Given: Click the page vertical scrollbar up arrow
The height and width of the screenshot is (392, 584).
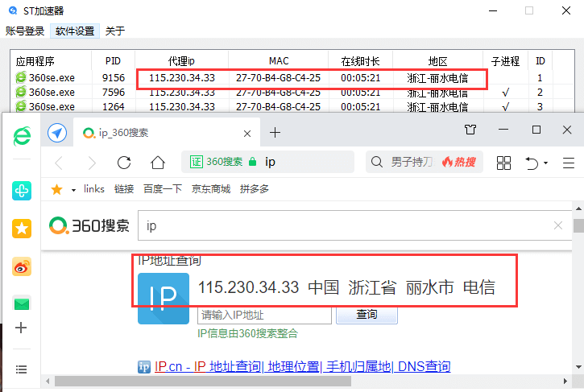Looking at the screenshot, I should pyautogui.click(x=578, y=208).
